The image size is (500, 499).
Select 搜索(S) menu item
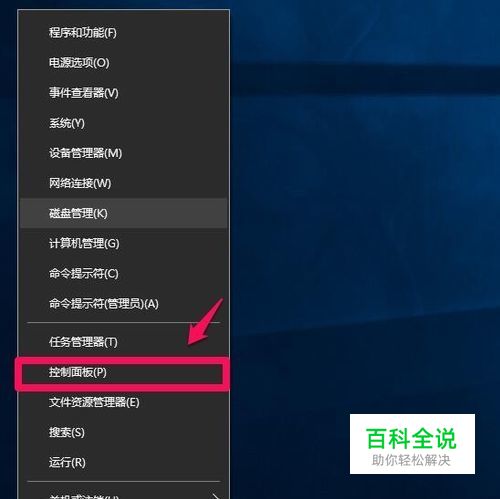click(x=123, y=432)
